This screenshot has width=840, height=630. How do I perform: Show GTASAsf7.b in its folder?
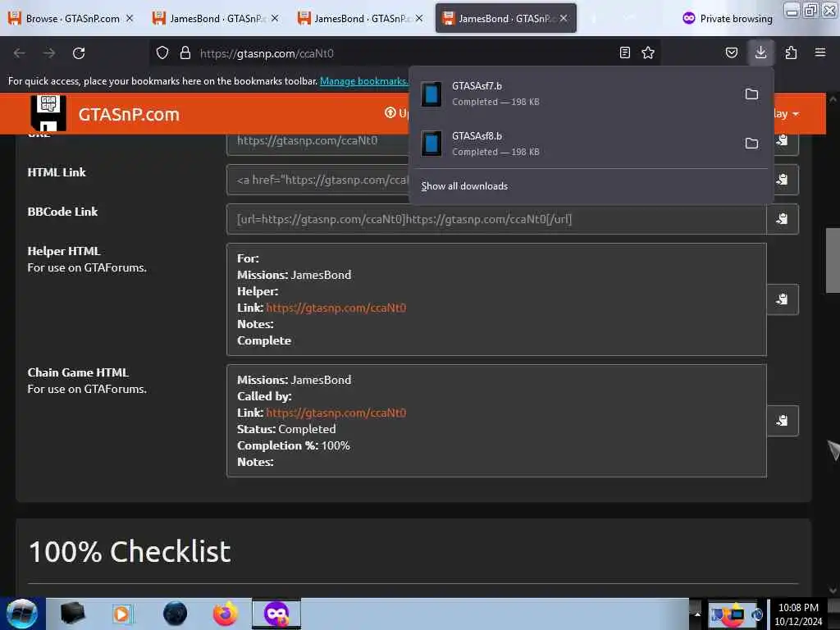(751, 94)
